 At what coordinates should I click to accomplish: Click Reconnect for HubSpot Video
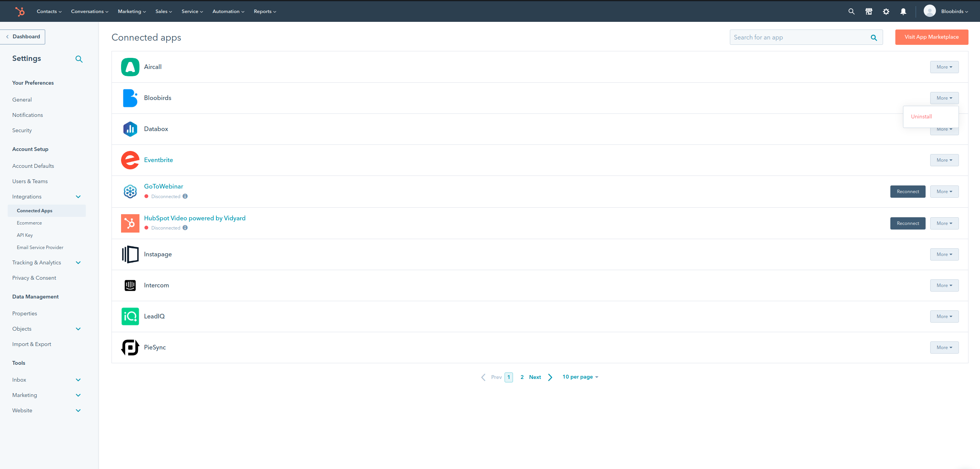pos(908,223)
